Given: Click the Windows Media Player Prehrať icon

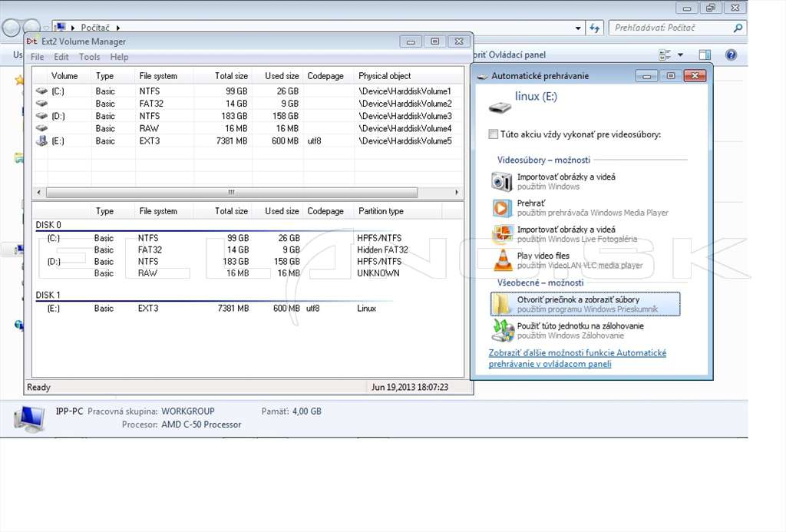Looking at the screenshot, I should click(502, 207).
